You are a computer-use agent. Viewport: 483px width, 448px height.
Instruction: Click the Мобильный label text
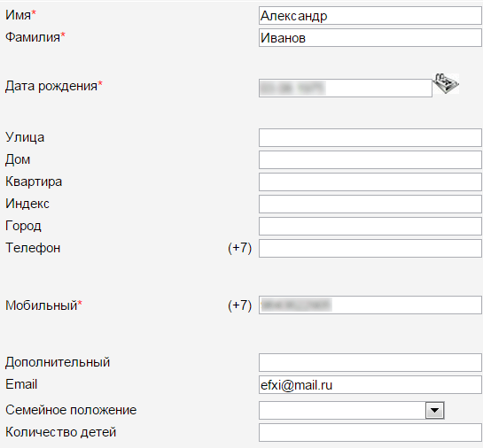[x=42, y=305]
